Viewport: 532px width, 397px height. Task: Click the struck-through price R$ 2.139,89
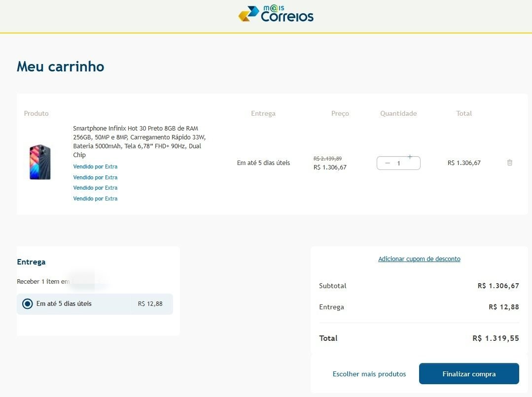(327, 158)
